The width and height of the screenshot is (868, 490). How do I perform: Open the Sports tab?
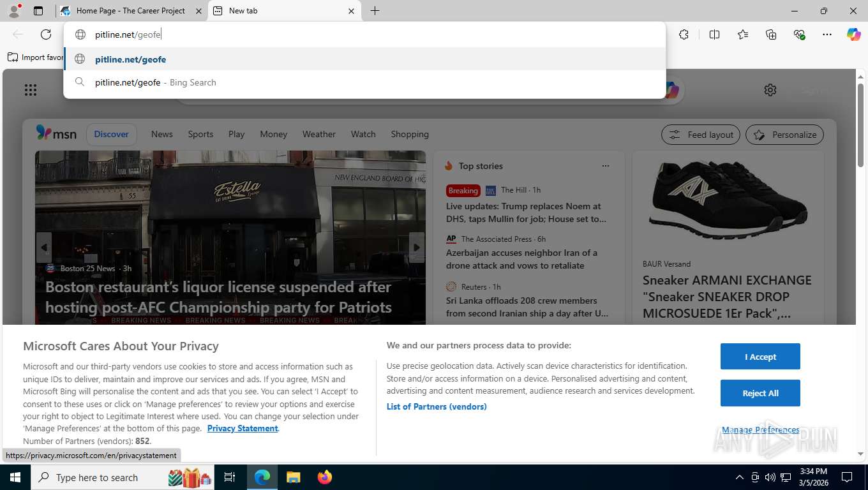pyautogui.click(x=200, y=134)
